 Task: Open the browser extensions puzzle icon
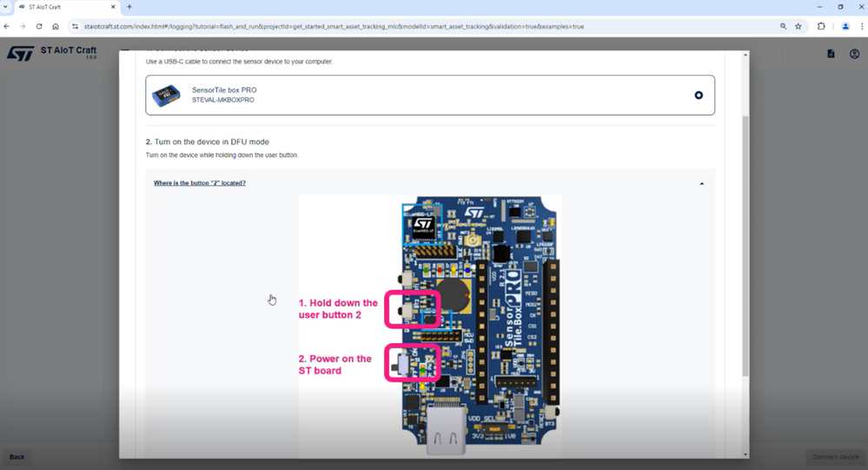click(821, 26)
